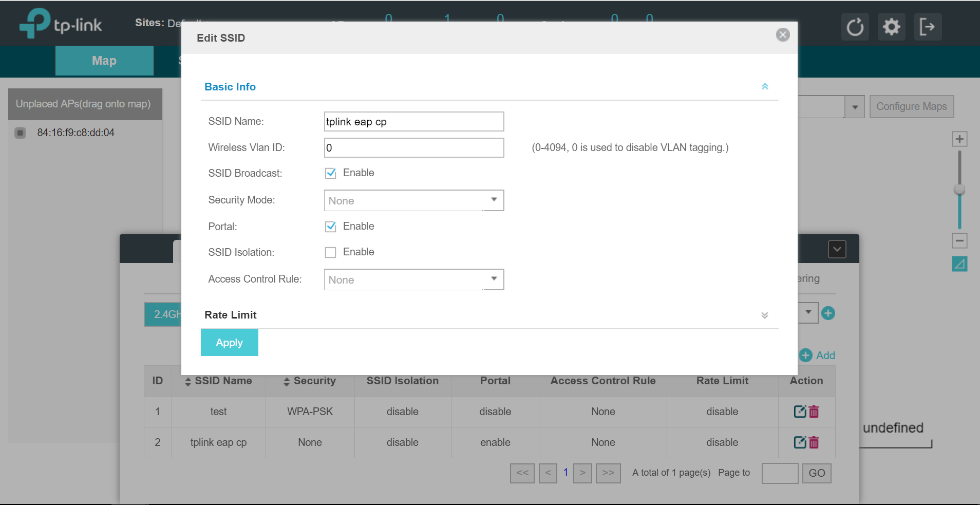The height and width of the screenshot is (505, 980).
Task: Open the settings gear
Action: click(891, 27)
